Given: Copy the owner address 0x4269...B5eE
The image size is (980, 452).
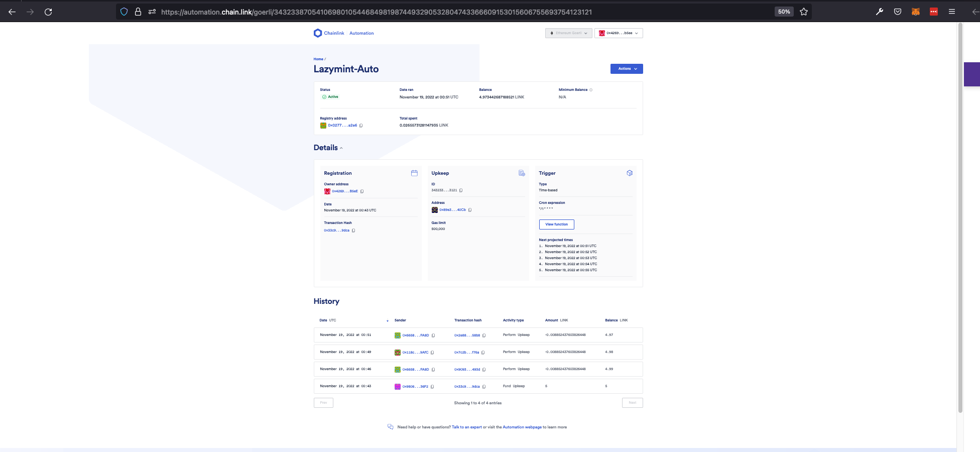Looking at the screenshot, I should pyautogui.click(x=362, y=191).
